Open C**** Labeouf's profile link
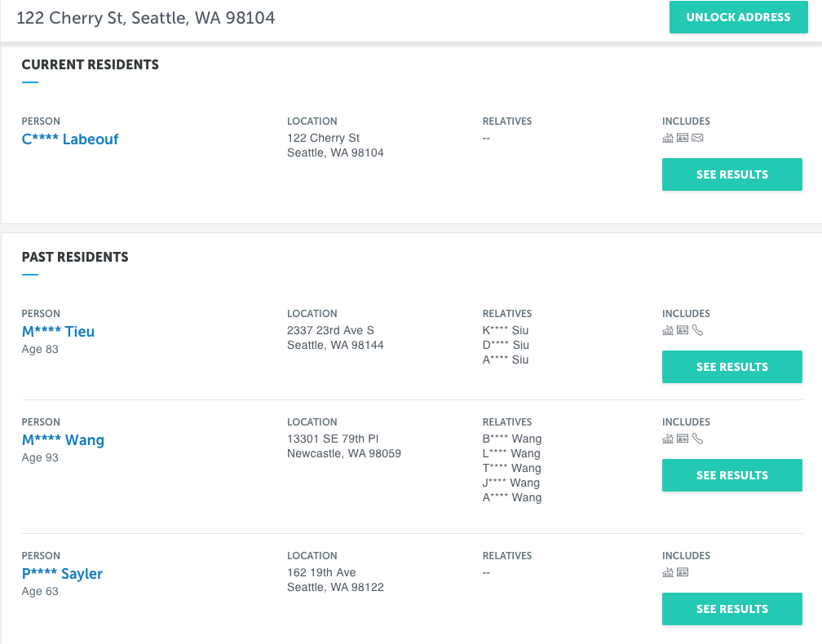 click(70, 139)
